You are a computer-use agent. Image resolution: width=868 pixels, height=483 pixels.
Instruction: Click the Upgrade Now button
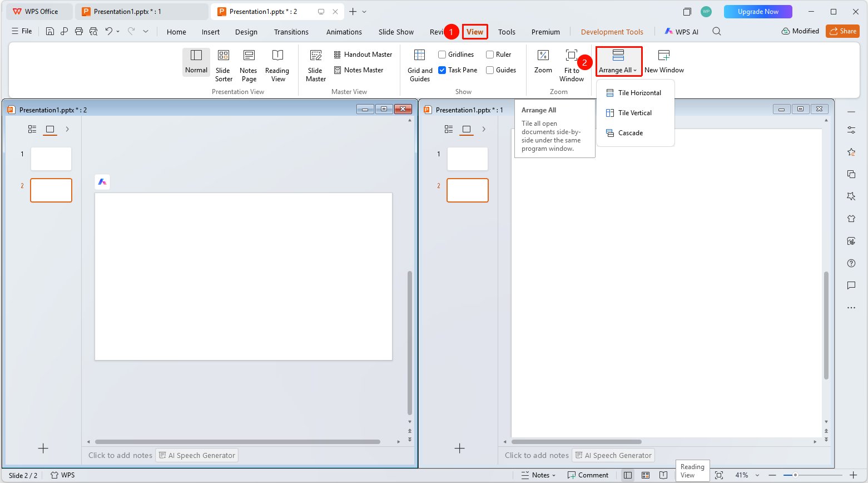758,12
